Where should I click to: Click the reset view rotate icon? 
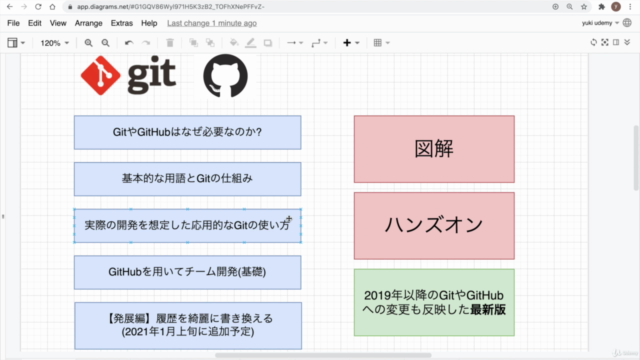click(593, 42)
